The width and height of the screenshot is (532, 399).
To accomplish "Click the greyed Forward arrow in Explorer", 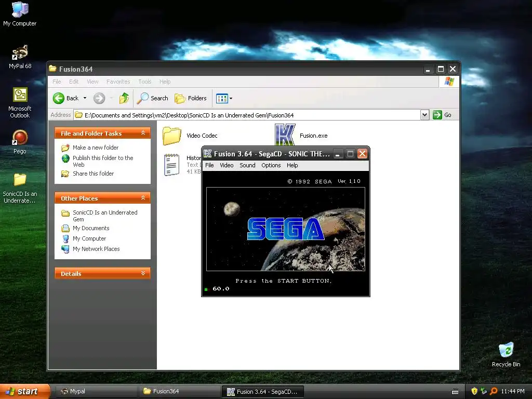I will tap(99, 98).
